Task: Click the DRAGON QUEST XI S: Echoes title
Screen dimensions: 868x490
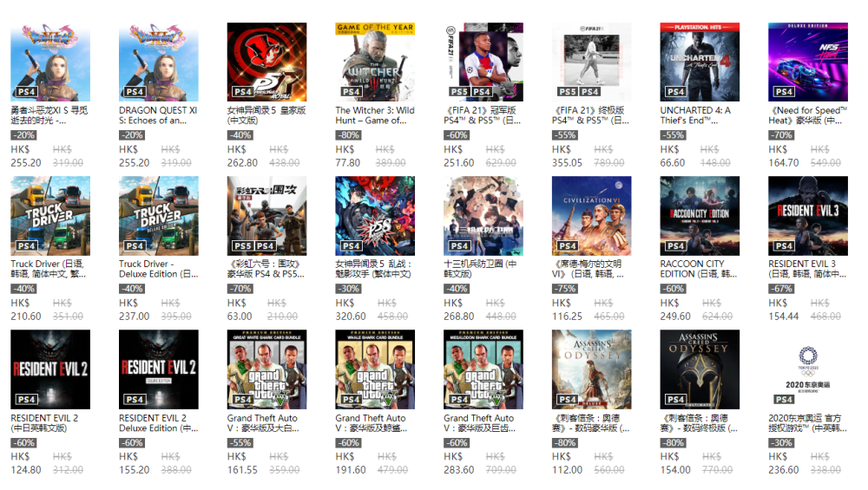Action: tap(158, 115)
